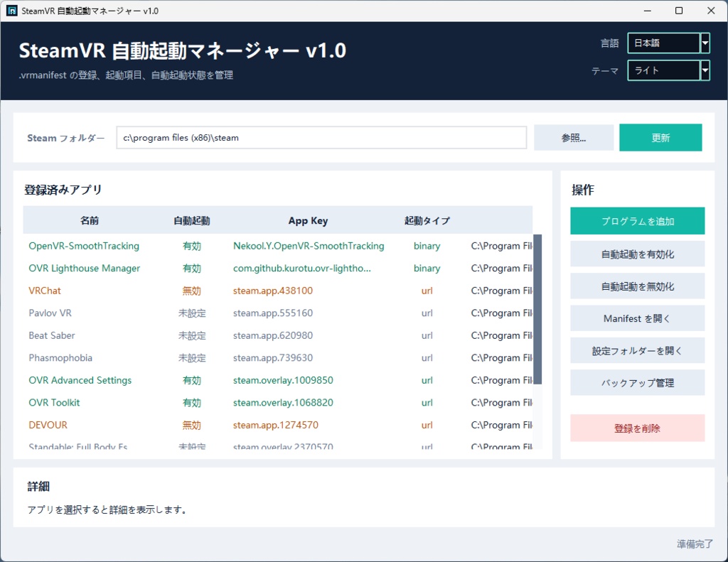The image size is (728, 562).
Task: Click Nekool.Y.OpenVR-SmoothTracking app key
Action: pos(309,246)
